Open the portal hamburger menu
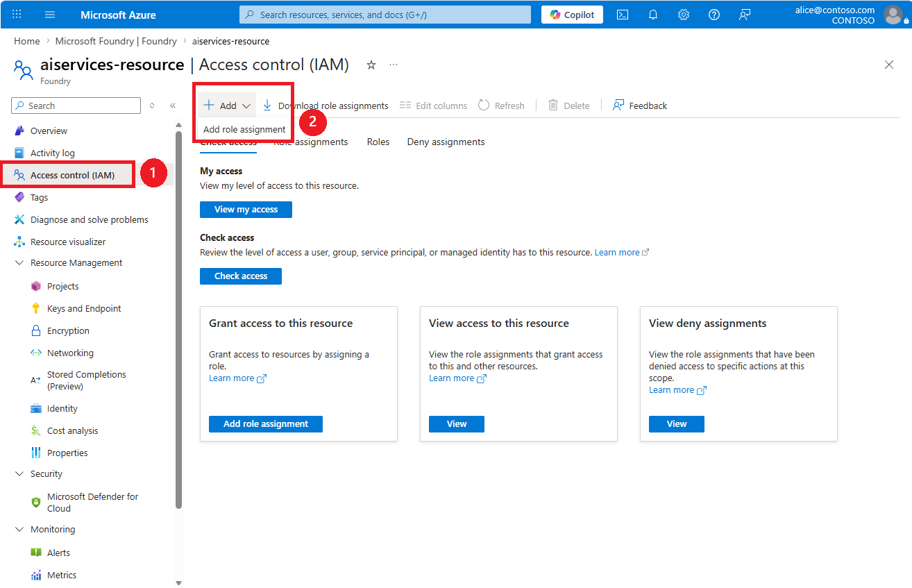 pos(50,15)
